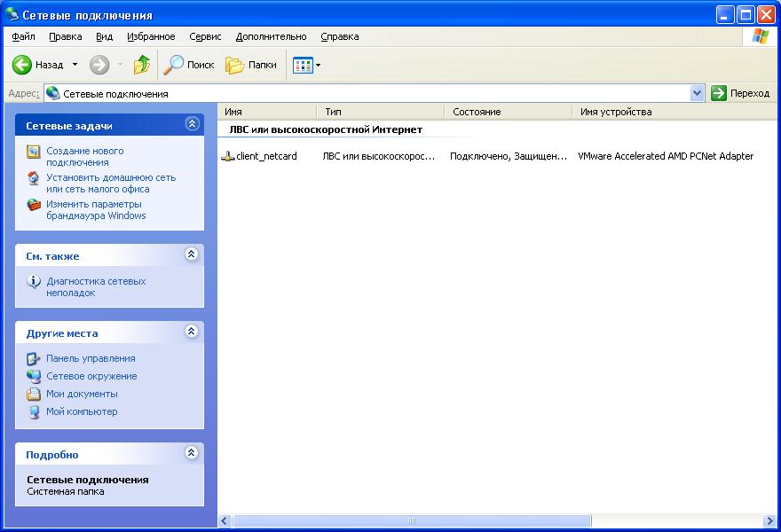Maximize the Сетевые подключения window
Screen dimensions: 781x532
[x=745, y=14]
